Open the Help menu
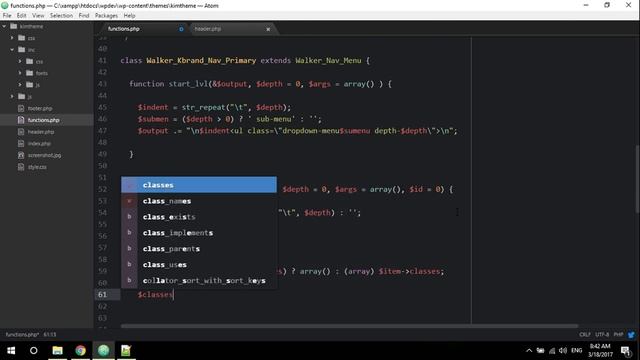The image size is (640, 360). [x=129, y=16]
